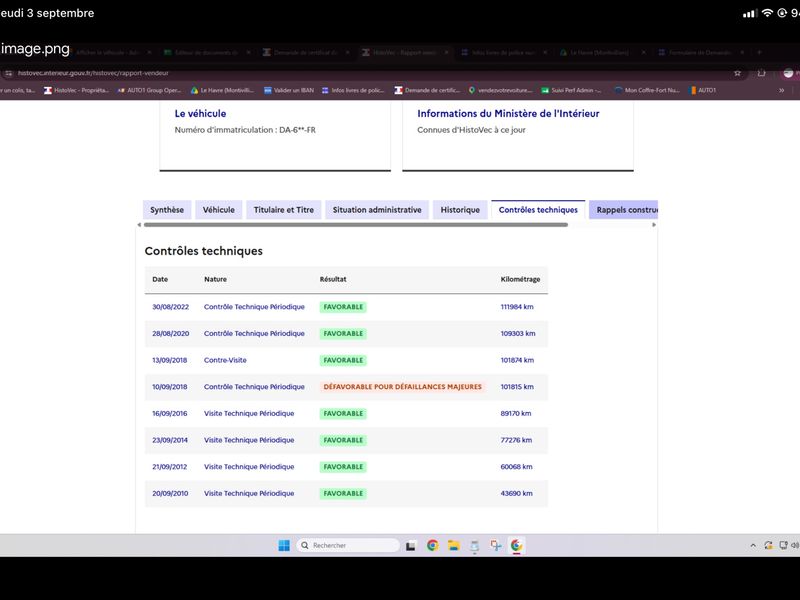This screenshot has width=800, height=600.
Task: Switch to the Historique tab
Action: pyautogui.click(x=460, y=210)
